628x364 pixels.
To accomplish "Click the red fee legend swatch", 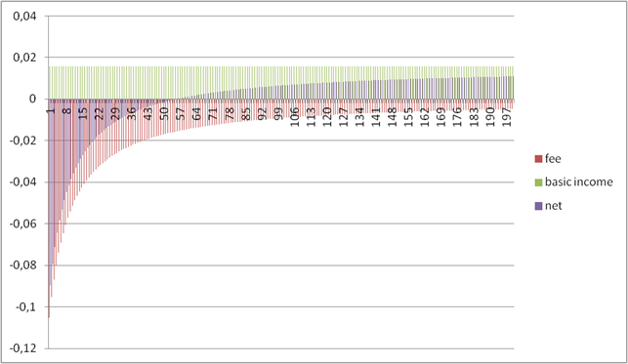I will pyautogui.click(x=538, y=159).
